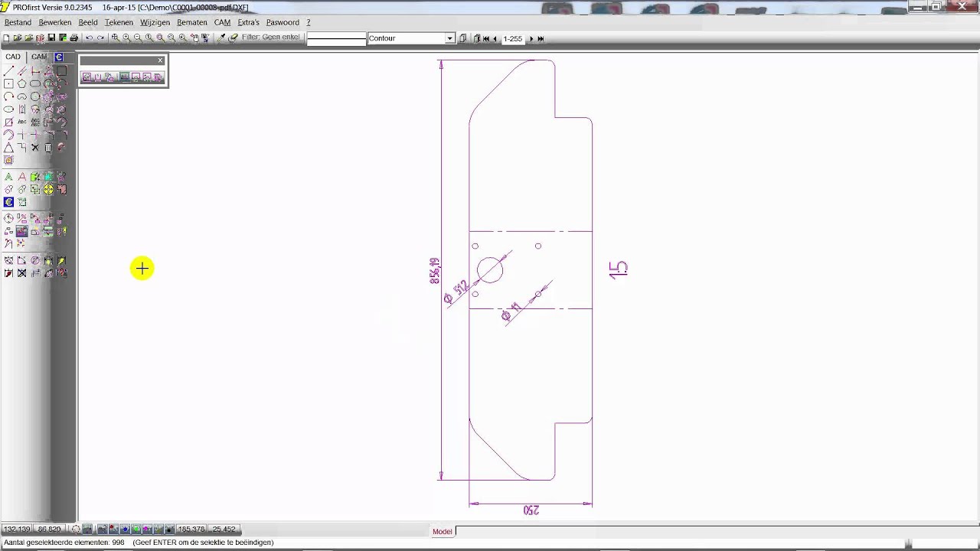Click the 1-255 layer range field
The height and width of the screenshot is (551, 980).
(x=513, y=38)
